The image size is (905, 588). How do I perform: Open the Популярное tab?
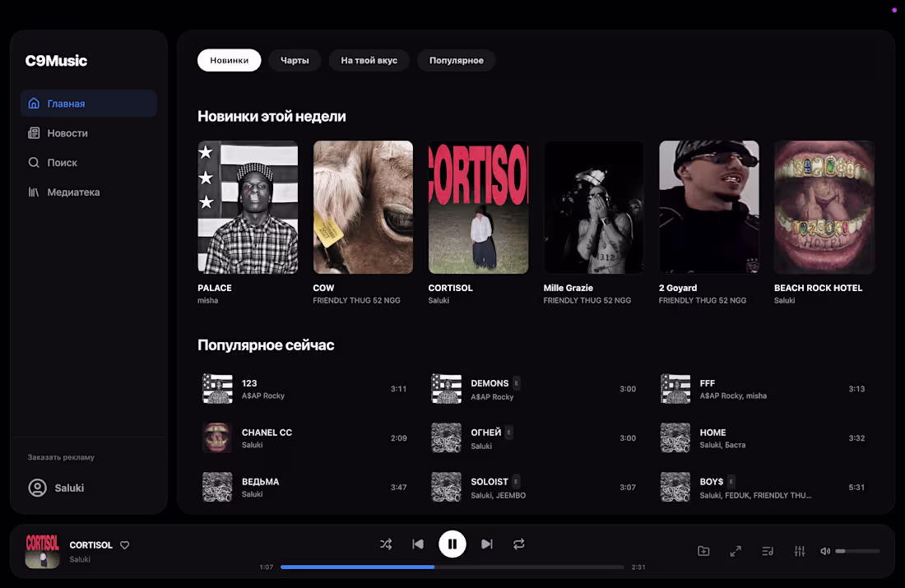click(456, 60)
